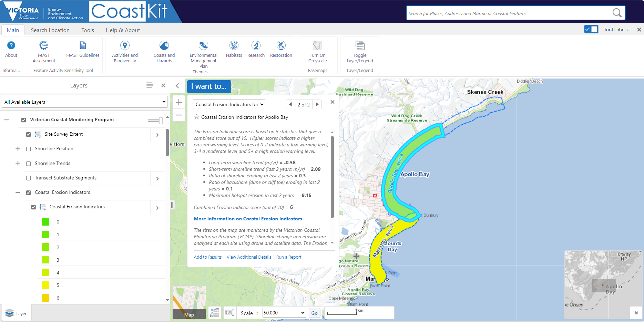This screenshot has width=644, height=322.
Task: Open the Layers panel options menu
Action: [x=150, y=85]
